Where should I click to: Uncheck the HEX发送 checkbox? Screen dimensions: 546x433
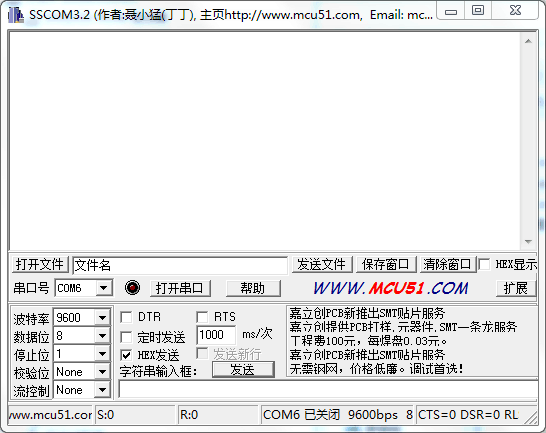tap(126, 355)
